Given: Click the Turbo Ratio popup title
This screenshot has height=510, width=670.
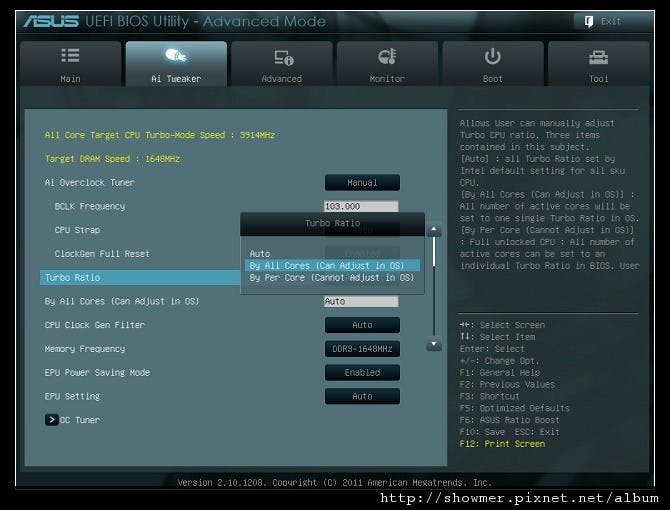Looking at the screenshot, I should point(332,223).
